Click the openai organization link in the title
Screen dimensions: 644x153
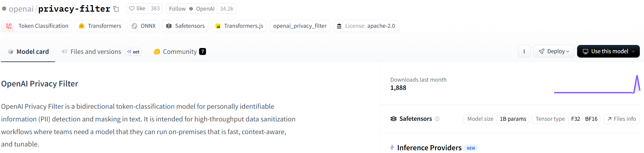click(21, 9)
